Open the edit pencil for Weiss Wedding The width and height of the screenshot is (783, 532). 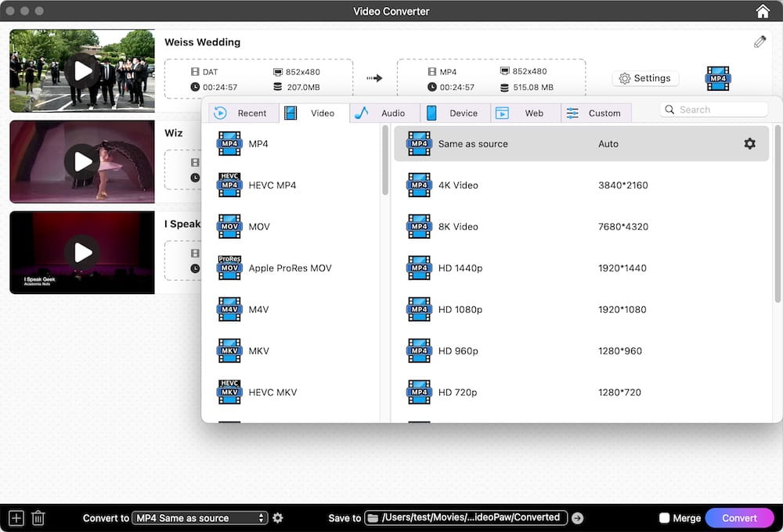(x=759, y=41)
